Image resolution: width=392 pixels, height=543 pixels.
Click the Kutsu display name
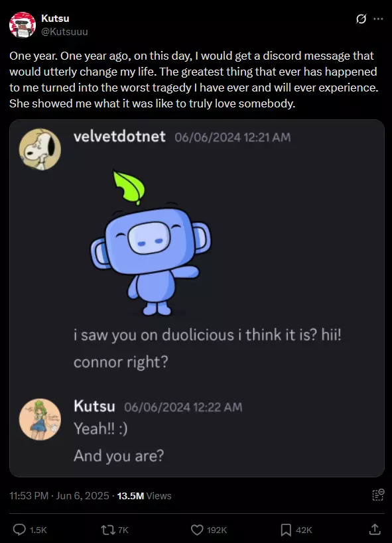pos(55,19)
